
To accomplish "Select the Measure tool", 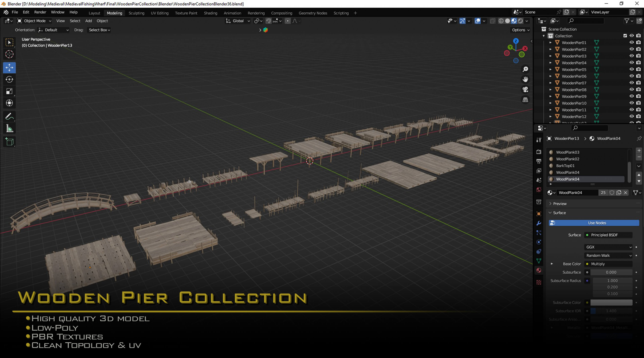I will 10,129.
